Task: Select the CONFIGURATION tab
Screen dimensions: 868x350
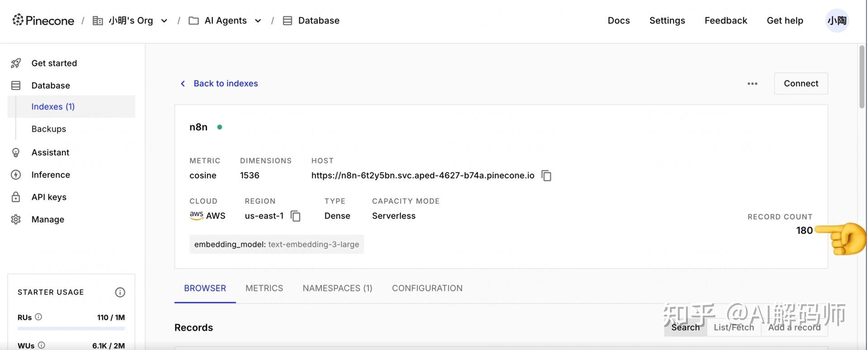Action: pyautogui.click(x=427, y=288)
